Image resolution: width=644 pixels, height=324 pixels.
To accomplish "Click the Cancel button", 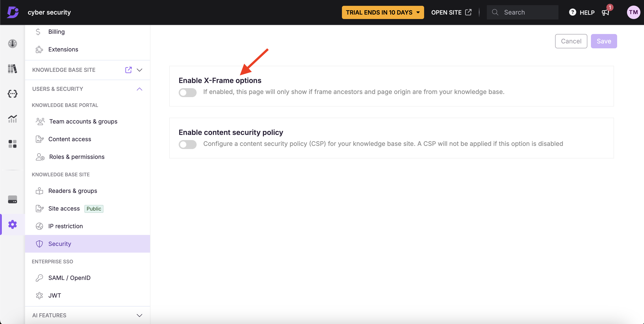I will coord(571,41).
